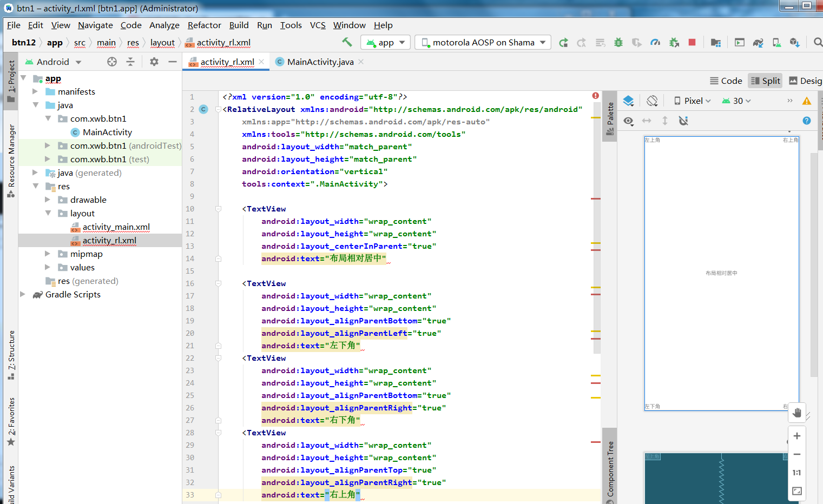Open the device selector showing Pixel
Screen dimensions: 823x504
pyautogui.click(x=692, y=101)
